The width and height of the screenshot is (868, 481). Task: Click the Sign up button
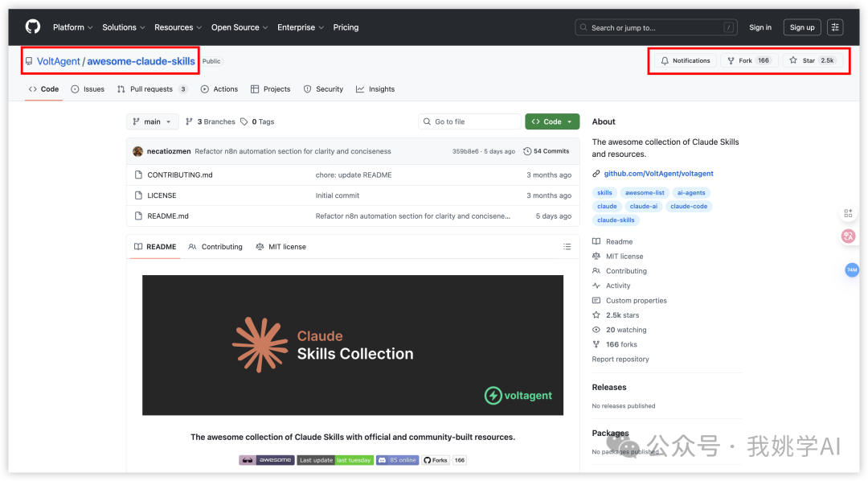801,27
